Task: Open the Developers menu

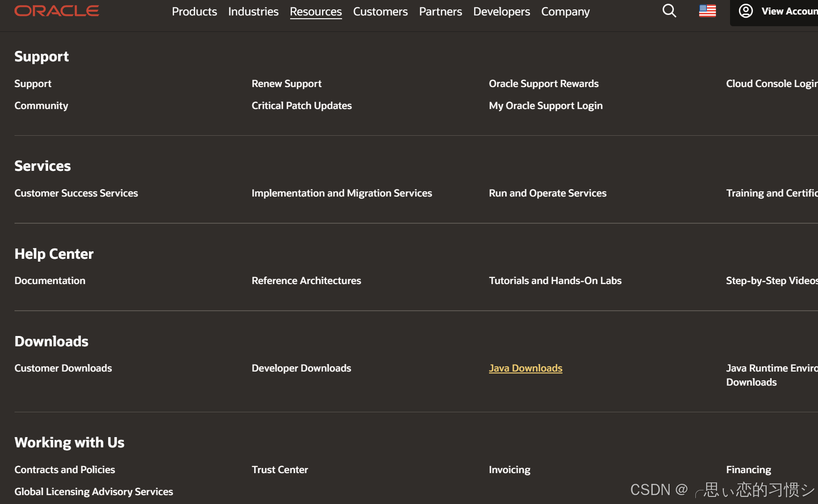Action: pos(502,11)
